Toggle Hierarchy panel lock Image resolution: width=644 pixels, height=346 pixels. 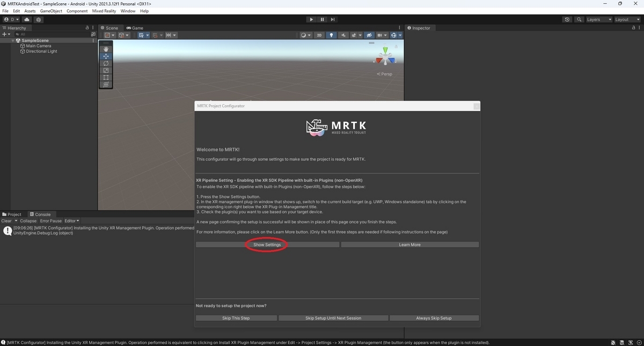[87, 27]
